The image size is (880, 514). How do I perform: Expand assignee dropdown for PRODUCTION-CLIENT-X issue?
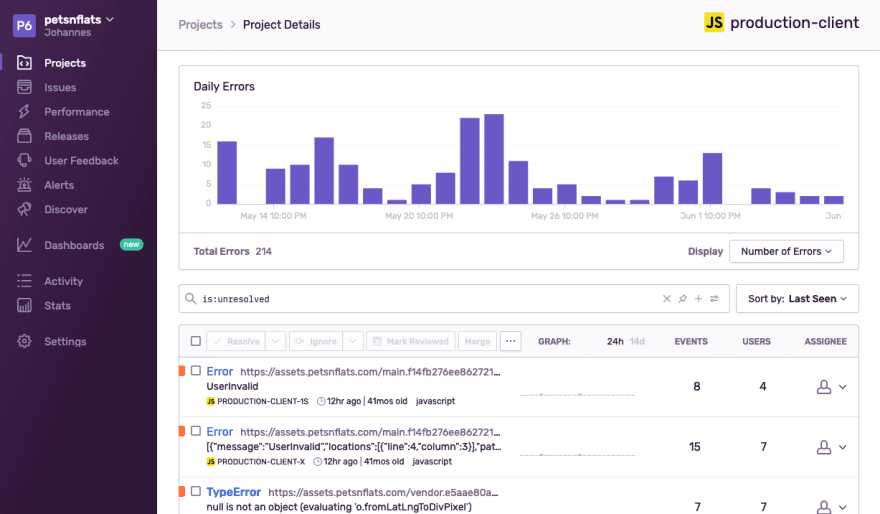[842, 447]
